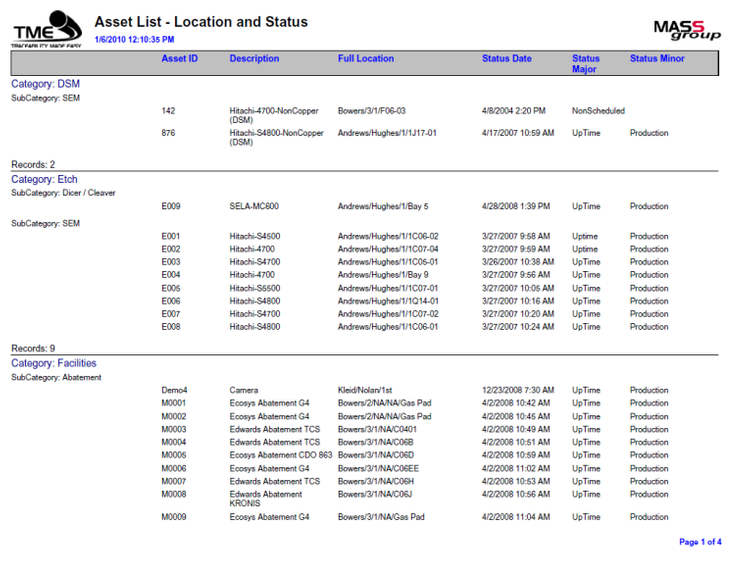Click the Demo4 Camera asset row
Image resolution: width=750 pixels, height=565 pixels.
click(x=415, y=390)
